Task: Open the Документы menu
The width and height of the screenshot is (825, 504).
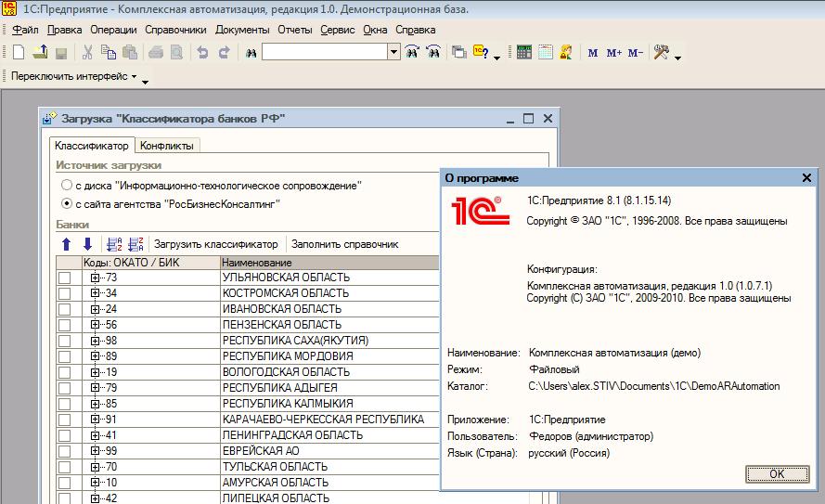Action: (x=242, y=30)
